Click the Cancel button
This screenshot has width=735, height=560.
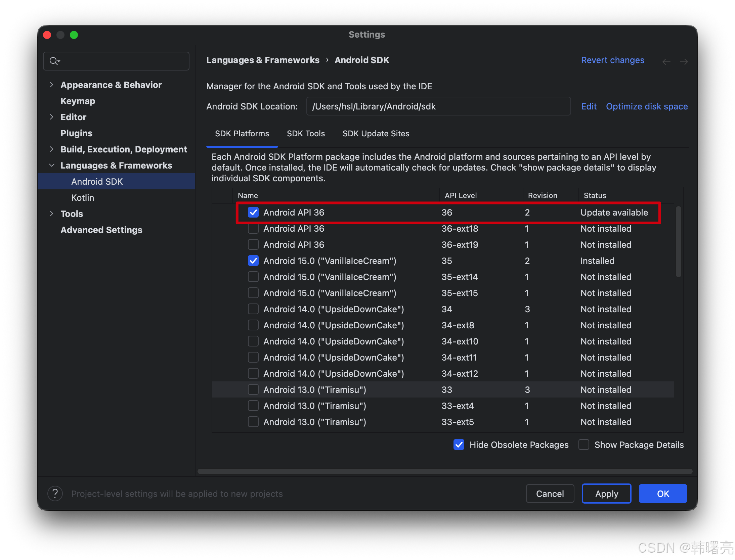[550, 494]
